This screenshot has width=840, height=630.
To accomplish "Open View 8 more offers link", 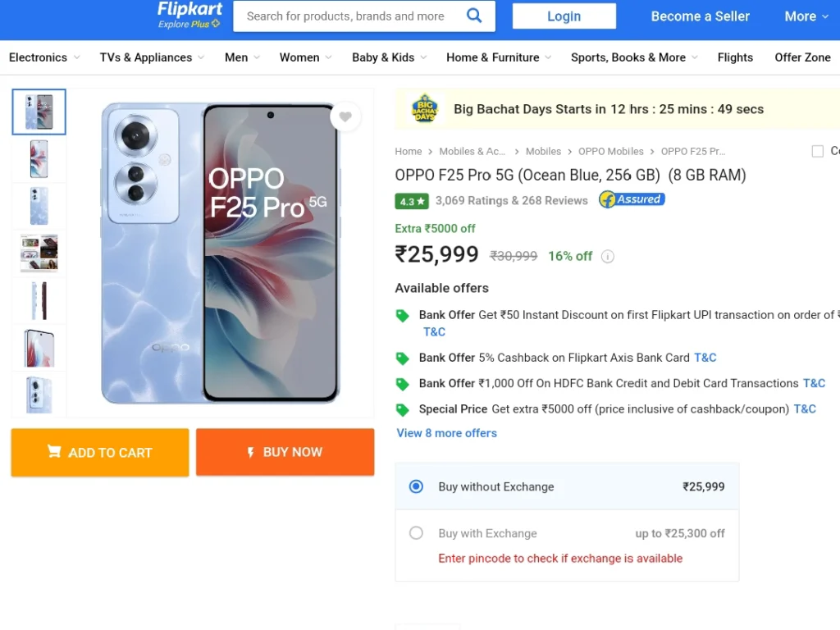I will [x=446, y=433].
